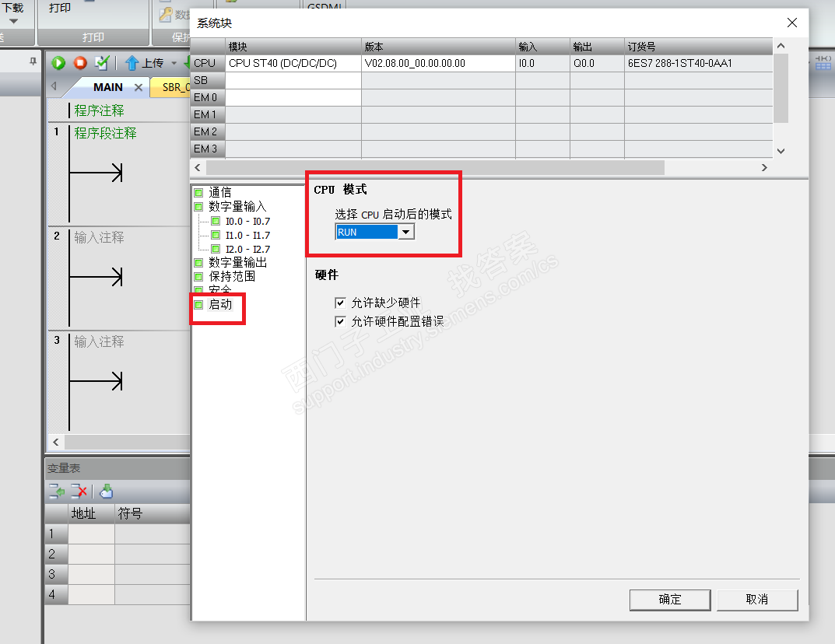
Task: Click the output start address Q0.0 cell
Action: point(597,63)
